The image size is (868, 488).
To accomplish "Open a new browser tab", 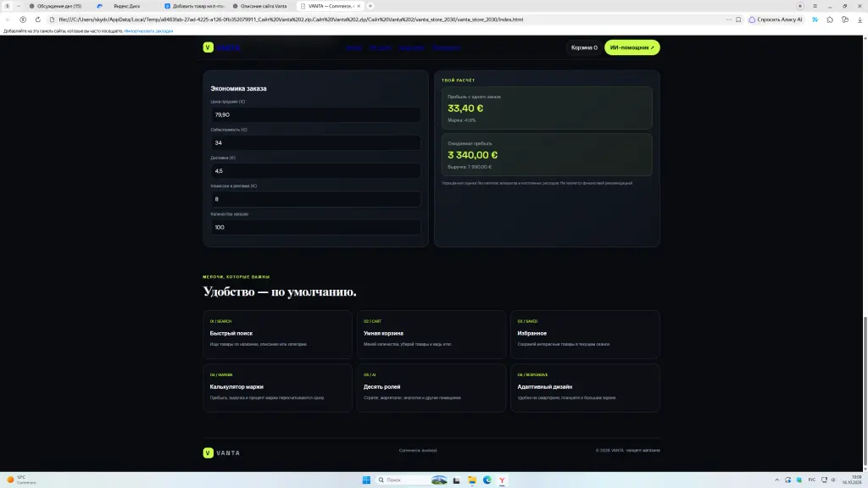I will [370, 6].
